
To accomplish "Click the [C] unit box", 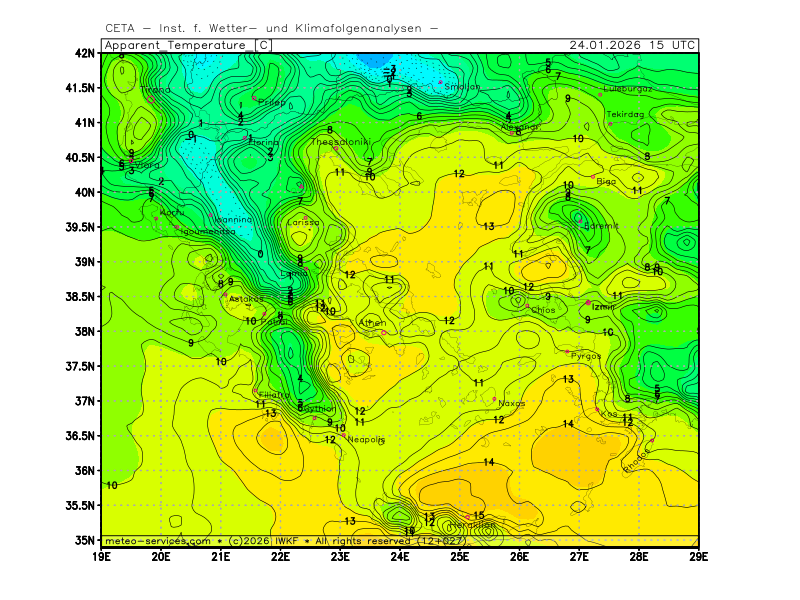I will pyautogui.click(x=263, y=45).
